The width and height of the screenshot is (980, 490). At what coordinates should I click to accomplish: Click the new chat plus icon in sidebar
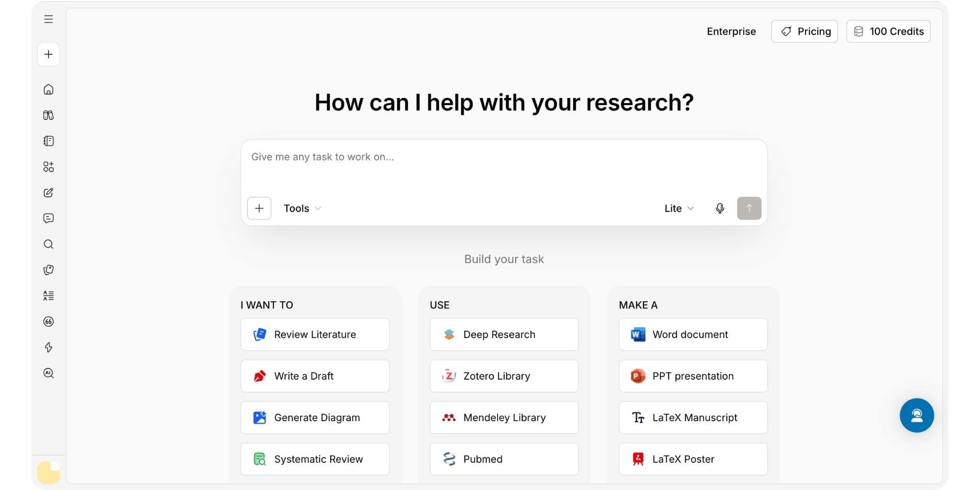pos(48,54)
